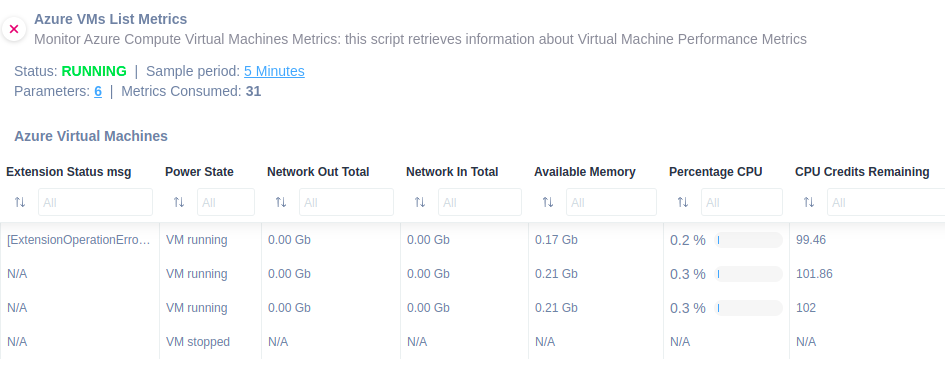
Task: Select the Azure VMs List Metrics title
Action: pyautogui.click(x=111, y=19)
